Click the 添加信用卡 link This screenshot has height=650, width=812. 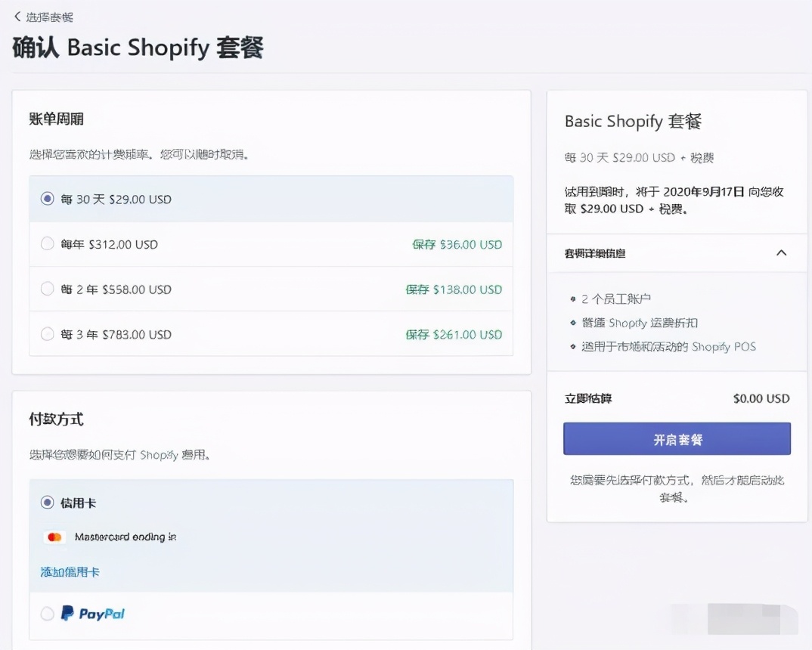tap(70, 572)
